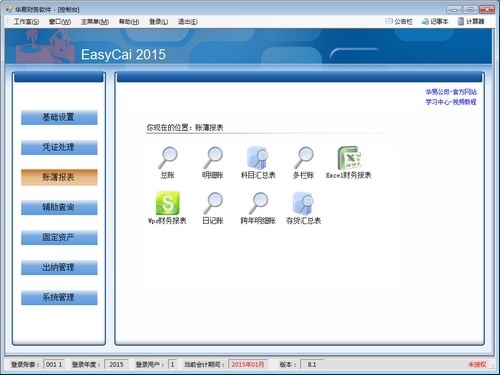Minimize the application window
This screenshot has width=500, height=375.
[x=454, y=9]
